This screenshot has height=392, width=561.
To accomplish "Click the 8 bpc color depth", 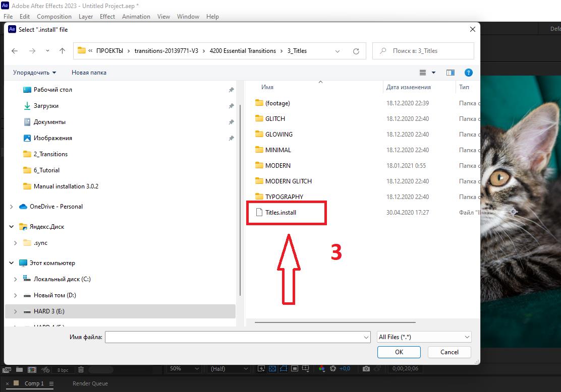I will click(63, 370).
